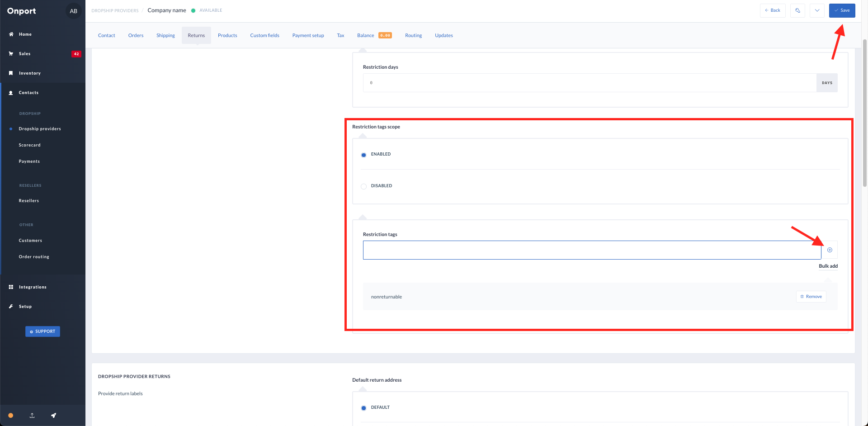868x426 pixels.
Task: Click the upload icon in sidebar footer
Action: pyautogui.click(x=32, y=416)
